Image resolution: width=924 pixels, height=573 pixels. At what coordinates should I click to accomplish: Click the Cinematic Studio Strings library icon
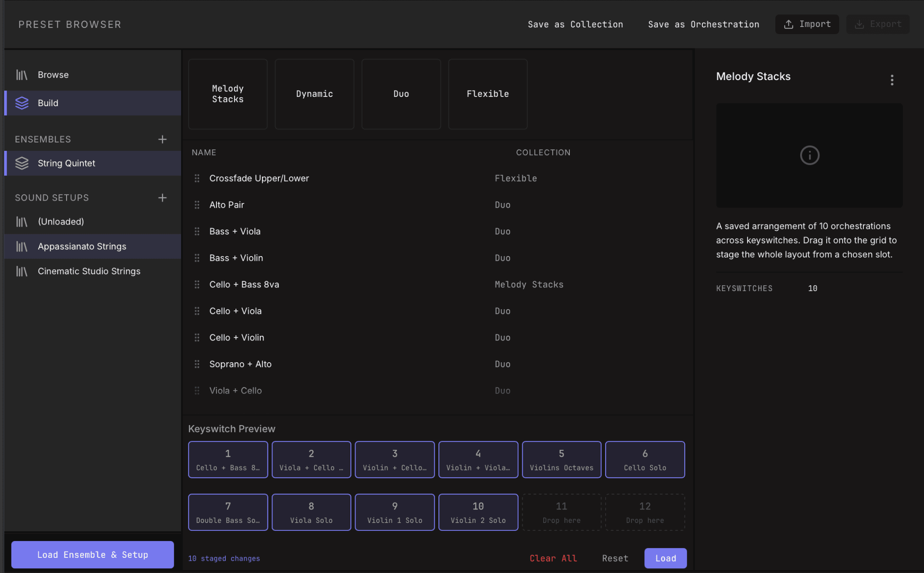(21, 271)
